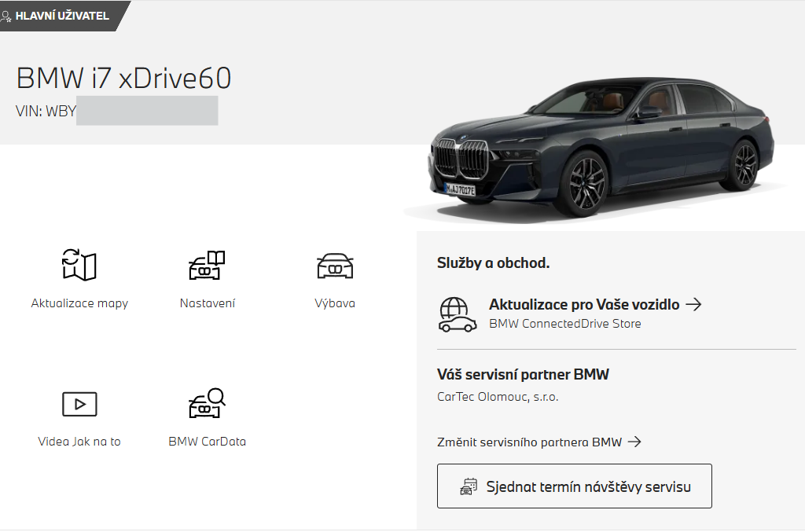Click the arrow after Aktualizace pro Vaše vozidlo
Image resolution: width=805 pixels, height=532 pixels.
pos(693,304)
